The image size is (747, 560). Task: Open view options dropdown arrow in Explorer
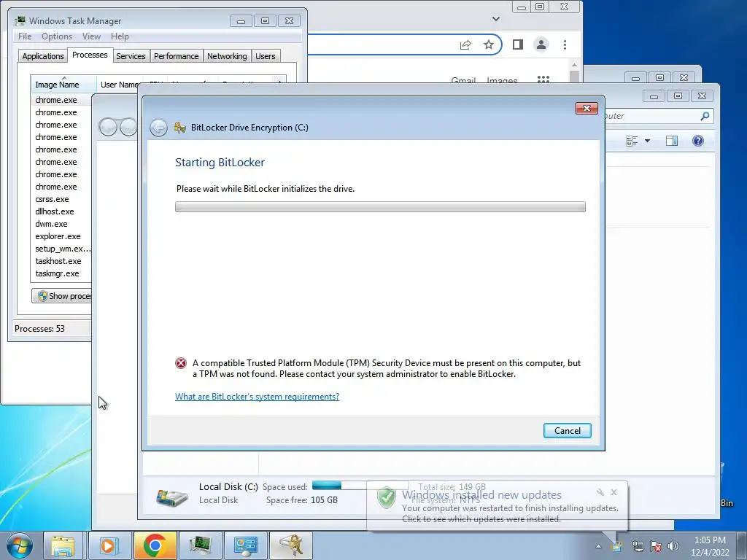(647, 141)
